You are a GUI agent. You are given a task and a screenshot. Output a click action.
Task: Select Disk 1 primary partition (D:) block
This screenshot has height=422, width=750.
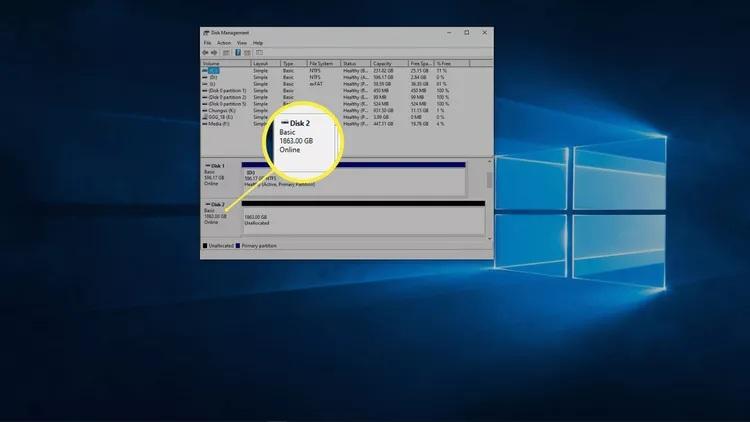click(x=352, y=180)
